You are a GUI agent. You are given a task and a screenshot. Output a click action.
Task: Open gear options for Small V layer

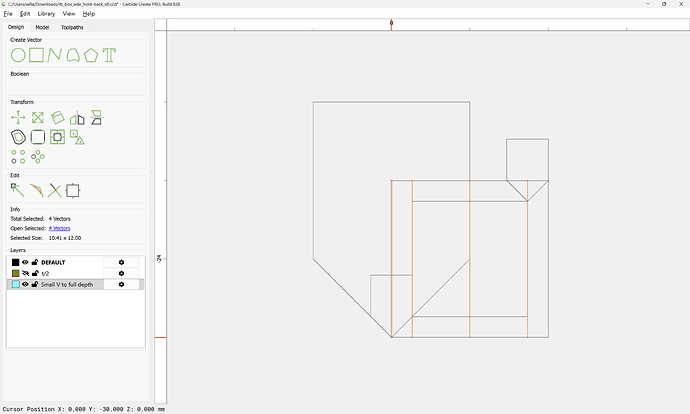click(x=121, y=284)
